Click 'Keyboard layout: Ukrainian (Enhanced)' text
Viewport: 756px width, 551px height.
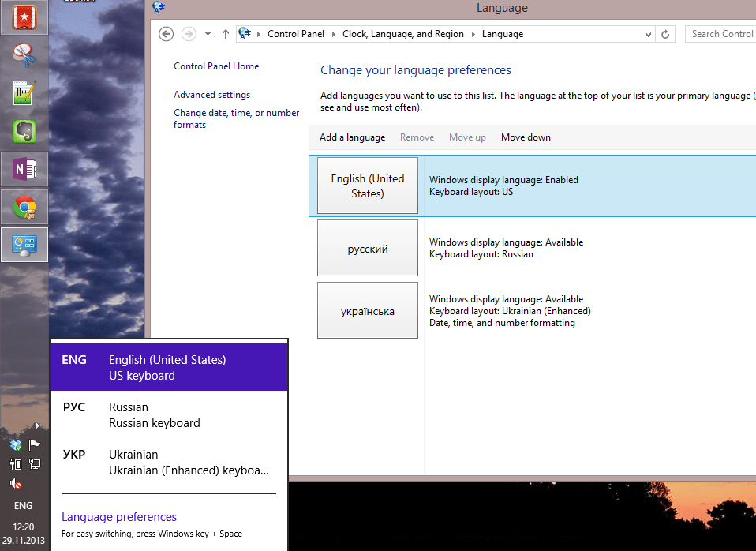pyautogui.click(x=510, y=311)
